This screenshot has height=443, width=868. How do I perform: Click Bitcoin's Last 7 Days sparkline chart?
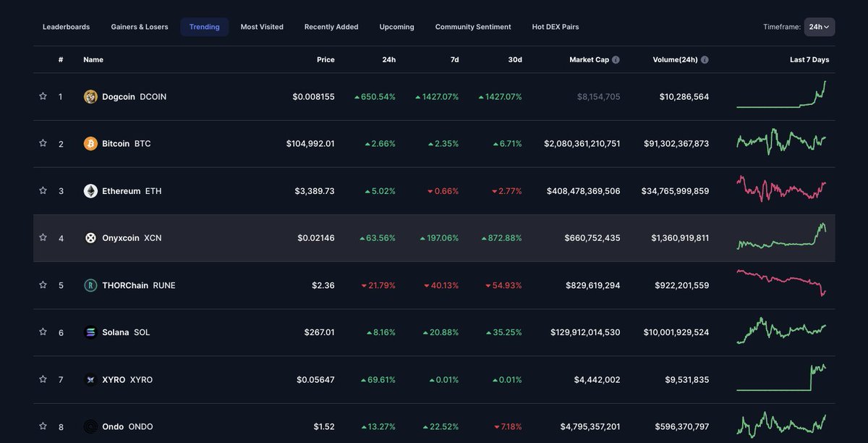click(781, 143)
